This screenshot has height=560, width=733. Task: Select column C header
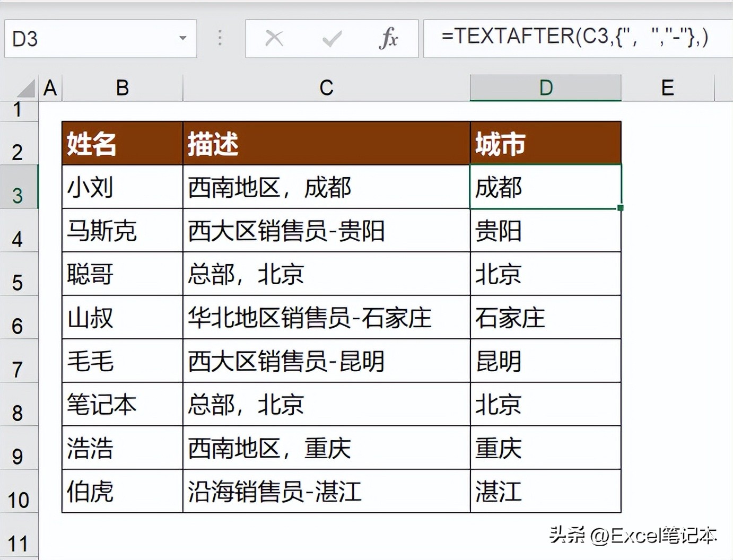click(326, 88)
